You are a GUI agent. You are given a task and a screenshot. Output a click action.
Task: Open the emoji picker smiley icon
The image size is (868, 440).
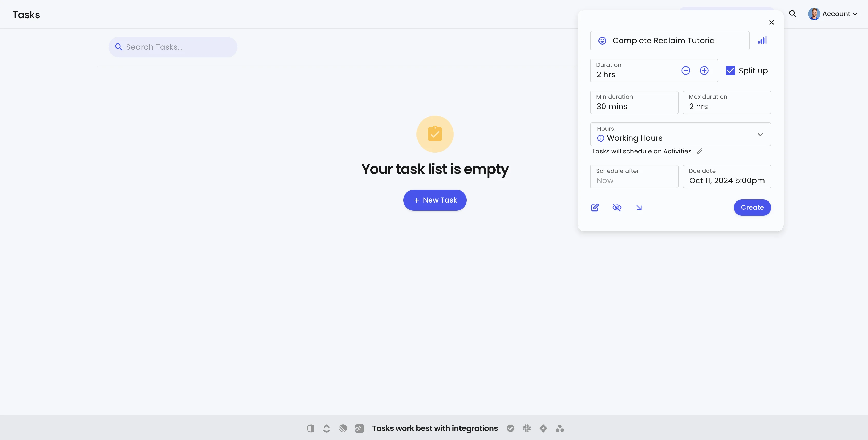tap(602, 41)
